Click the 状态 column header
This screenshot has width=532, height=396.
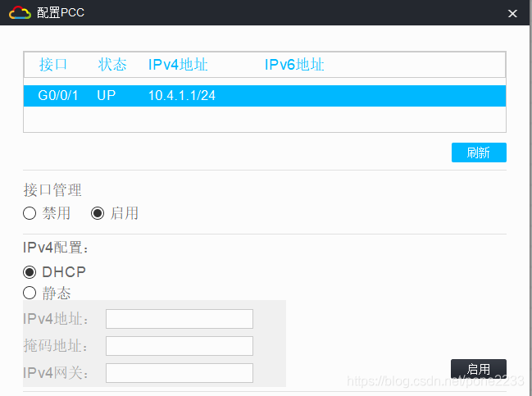(112, 65)
